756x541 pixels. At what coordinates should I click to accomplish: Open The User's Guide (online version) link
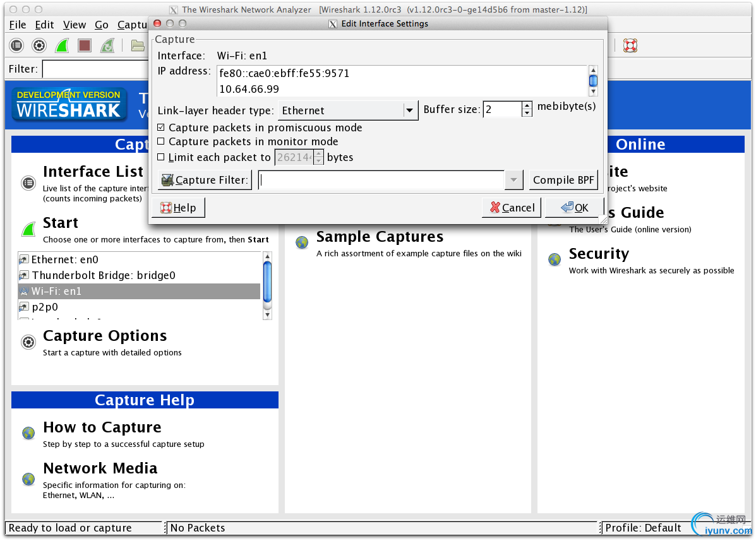point(630,230)
